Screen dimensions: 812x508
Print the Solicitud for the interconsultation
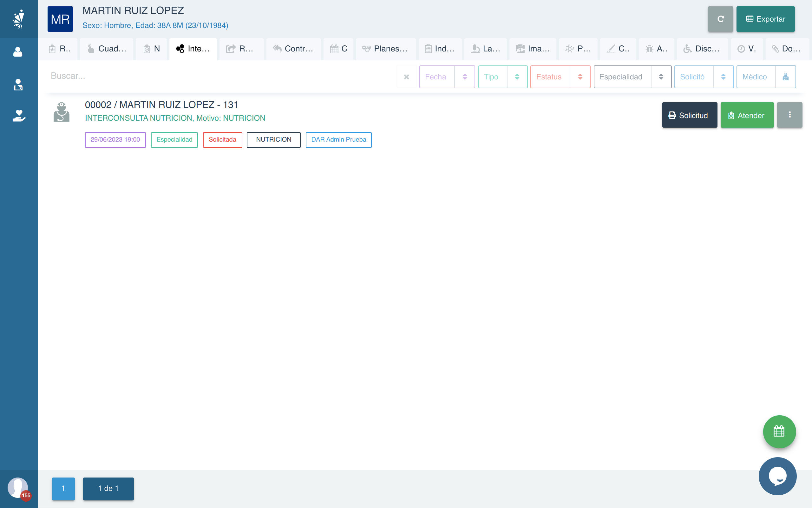click(689, 115)
